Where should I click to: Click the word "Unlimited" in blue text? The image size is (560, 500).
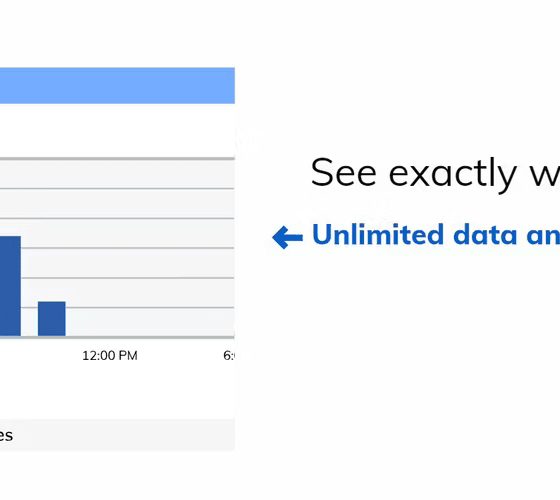(378, 234)
